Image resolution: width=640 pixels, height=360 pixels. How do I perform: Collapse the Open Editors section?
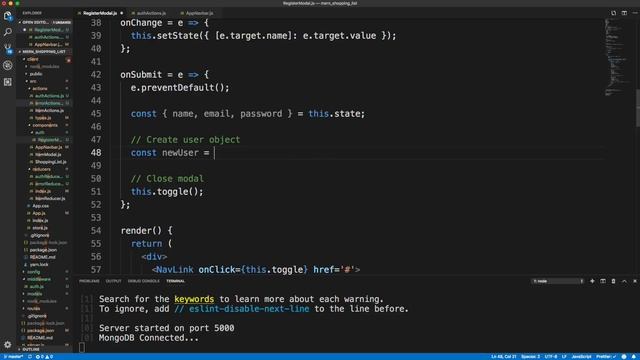(x=44, y=22)
